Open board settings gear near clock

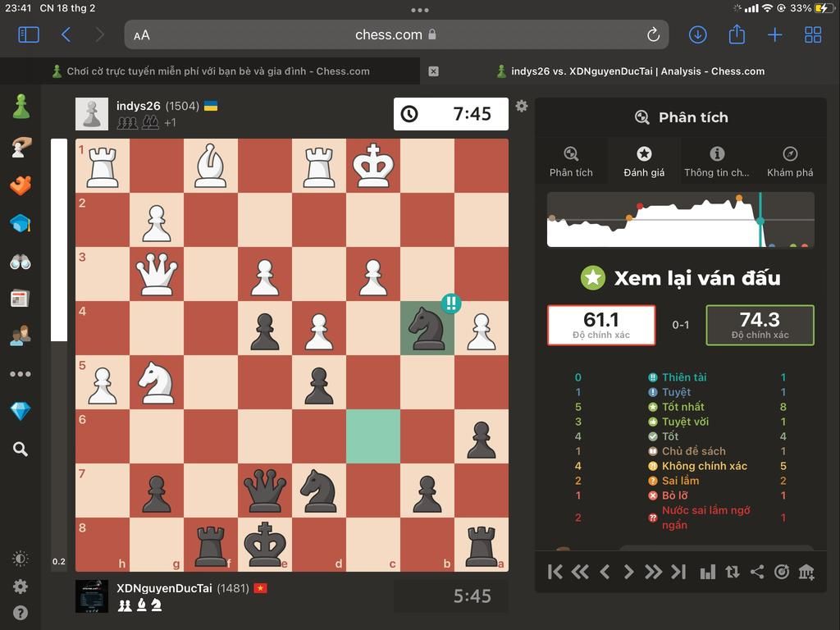(x=521, y=106)
